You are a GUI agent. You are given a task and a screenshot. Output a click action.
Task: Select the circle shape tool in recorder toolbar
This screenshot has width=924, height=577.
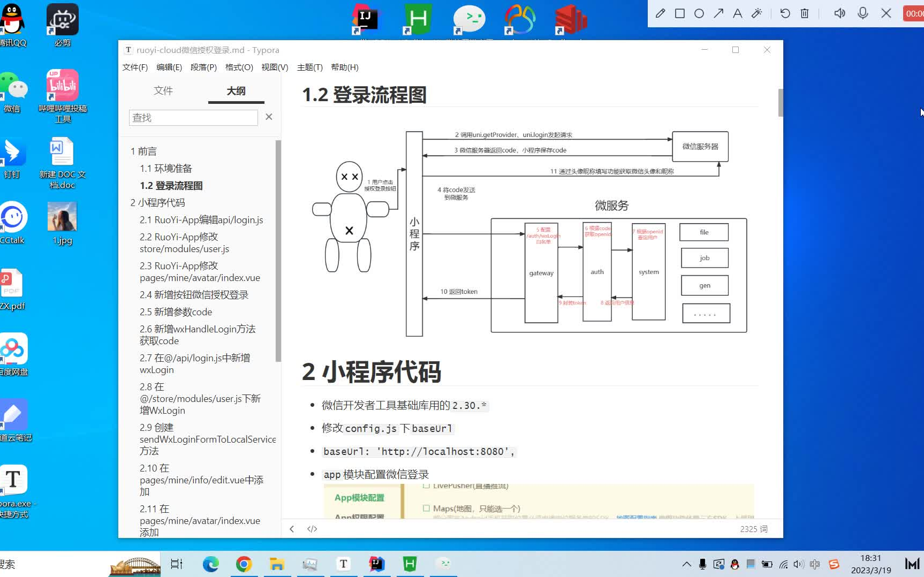pos(699,13)
